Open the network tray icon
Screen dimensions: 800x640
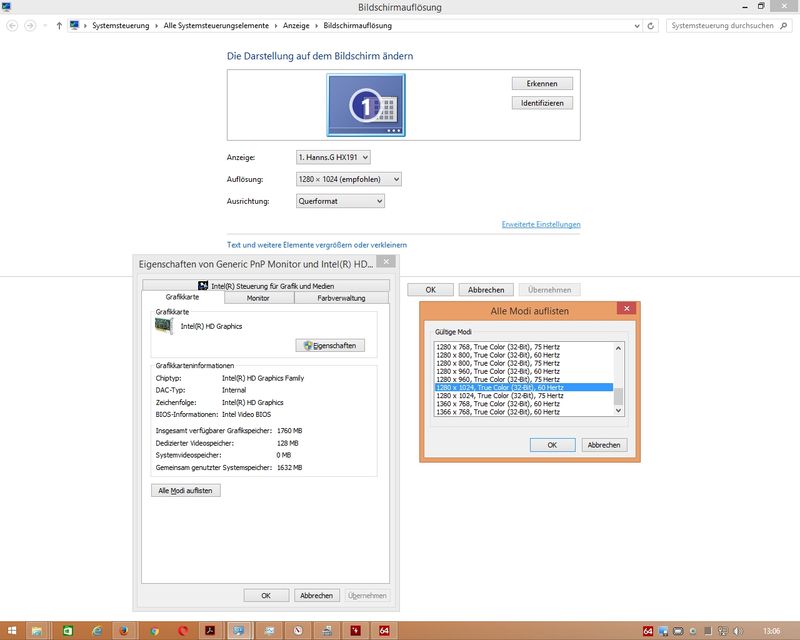(x=723, y=631)
